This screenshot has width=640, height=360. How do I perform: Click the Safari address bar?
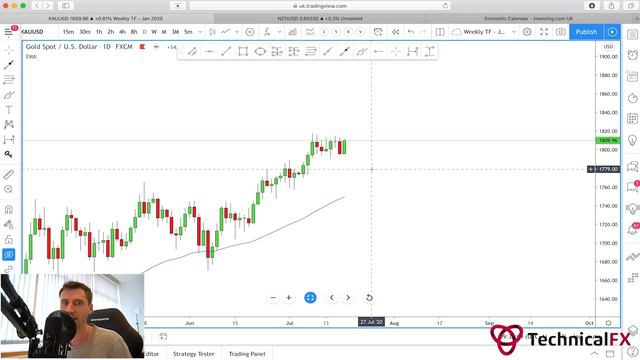coord(320,6)
